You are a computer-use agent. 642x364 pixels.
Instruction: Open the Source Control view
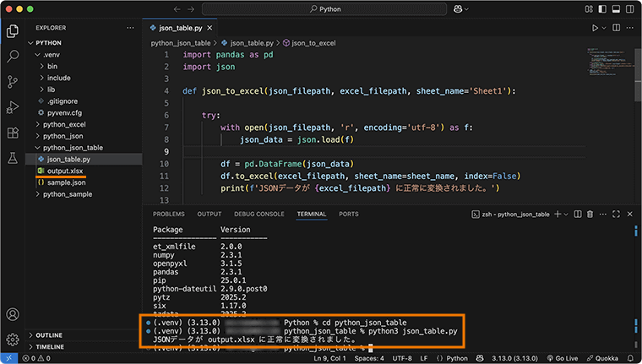13,82
